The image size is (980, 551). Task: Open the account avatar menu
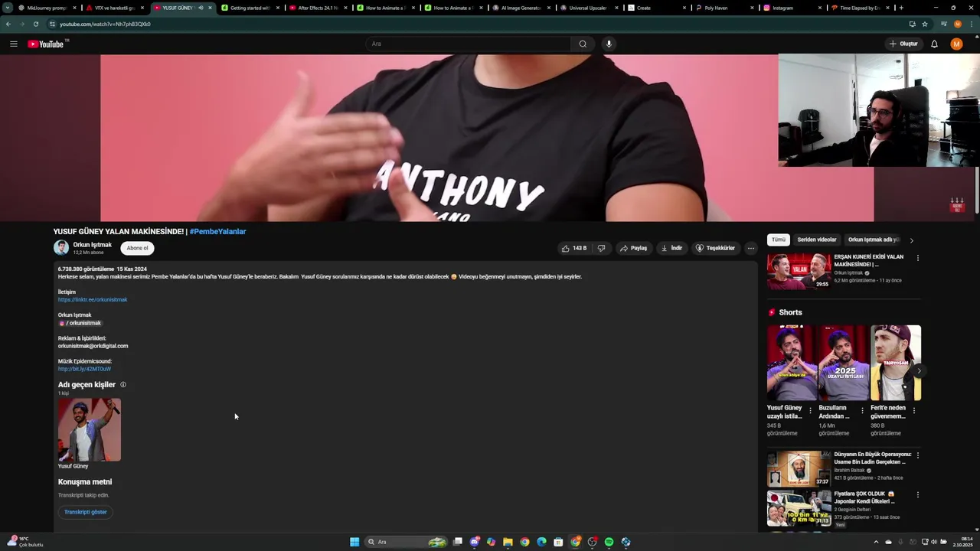point(956,44)
